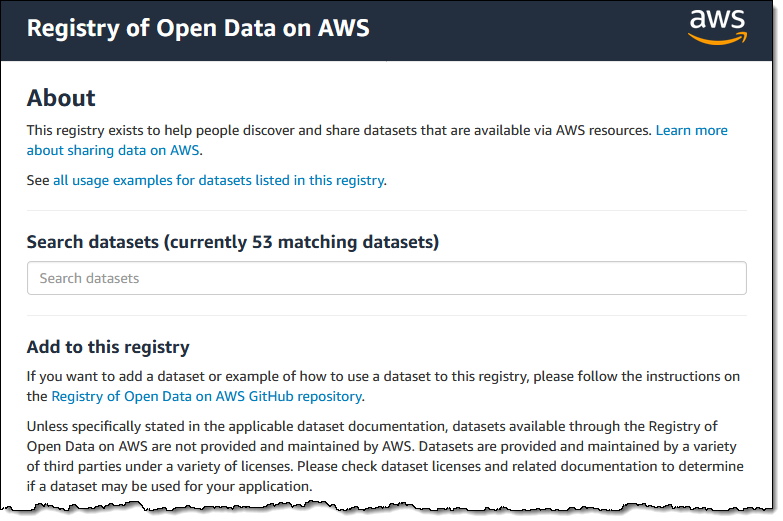Click the "This registry exists to help" paragraph

300,131
